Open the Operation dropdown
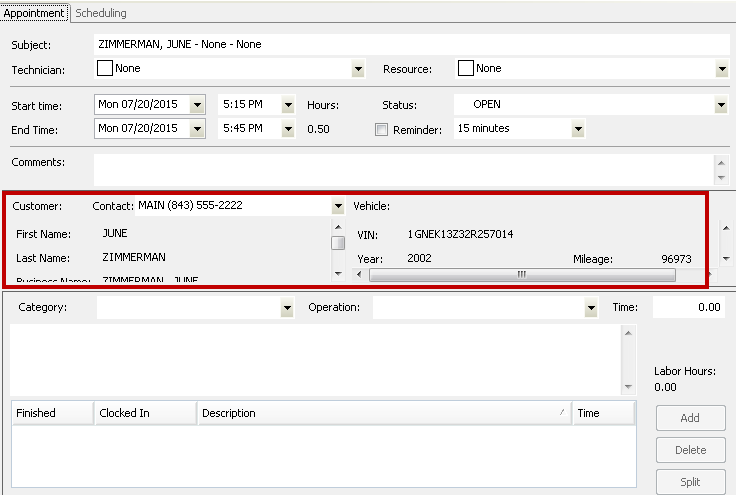The height and width of the screenshot is (495, 736). (591, 308)
